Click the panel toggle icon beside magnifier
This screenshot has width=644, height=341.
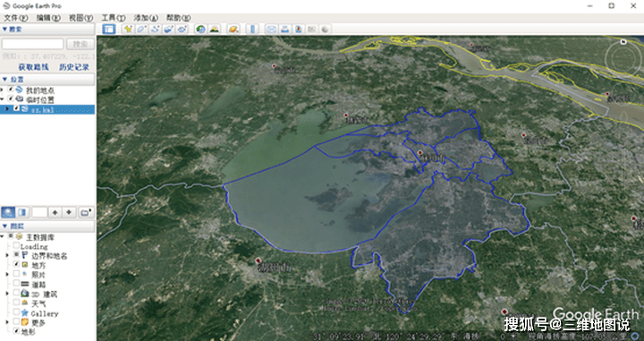tap(22, 212)
